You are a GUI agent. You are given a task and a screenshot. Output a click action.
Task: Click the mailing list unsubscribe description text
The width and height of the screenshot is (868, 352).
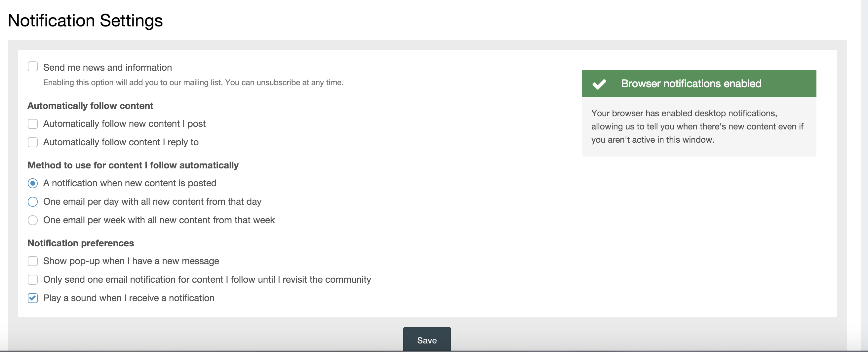(193, 83)
